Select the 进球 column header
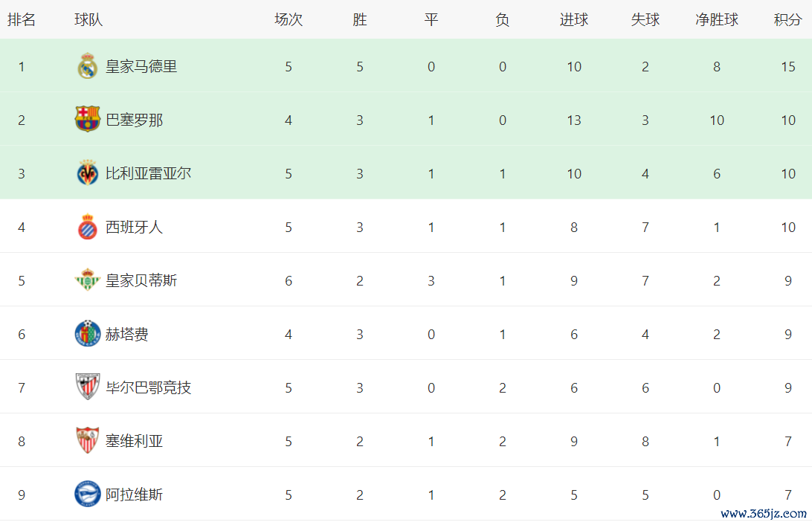 tap(574, 20)
